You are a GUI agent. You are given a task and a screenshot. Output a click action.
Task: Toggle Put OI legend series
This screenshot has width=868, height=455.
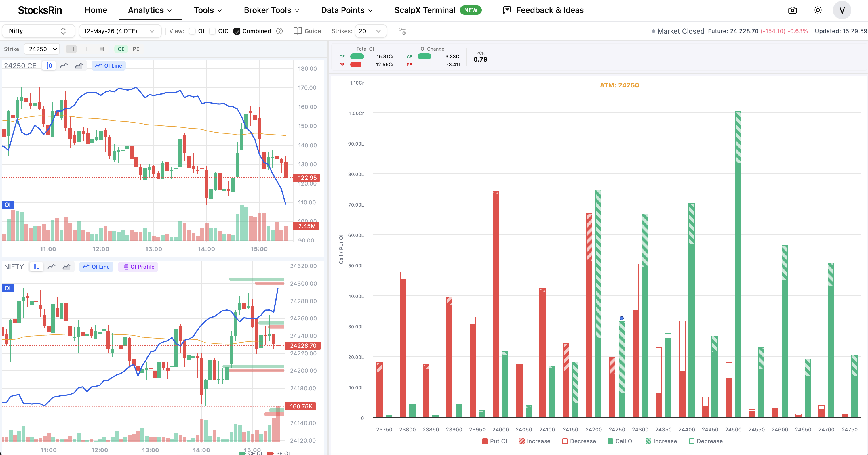tap(494, 441)
